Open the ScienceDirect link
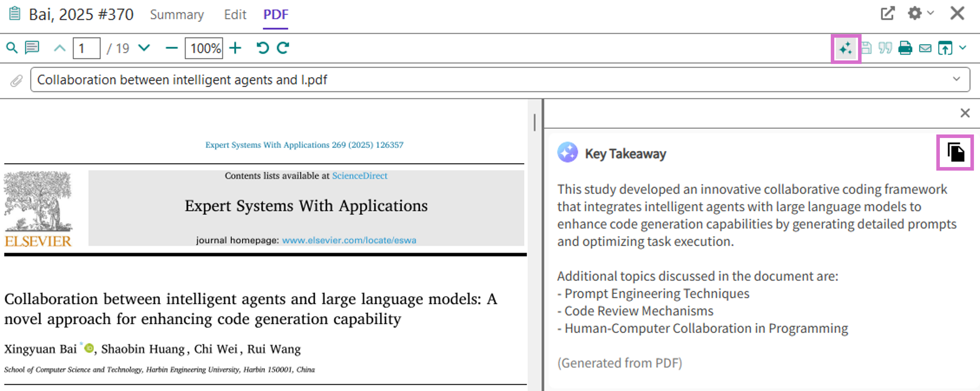 [360, 176]
